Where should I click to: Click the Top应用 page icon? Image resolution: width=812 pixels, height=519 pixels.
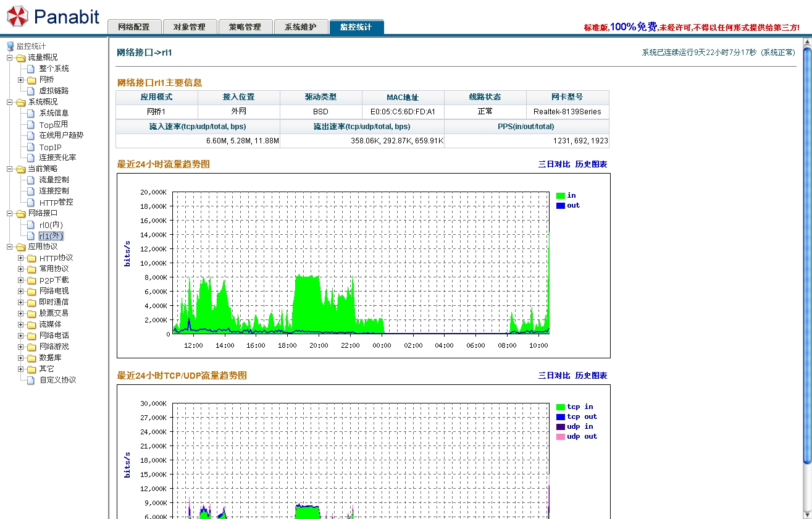coord(31,124)
